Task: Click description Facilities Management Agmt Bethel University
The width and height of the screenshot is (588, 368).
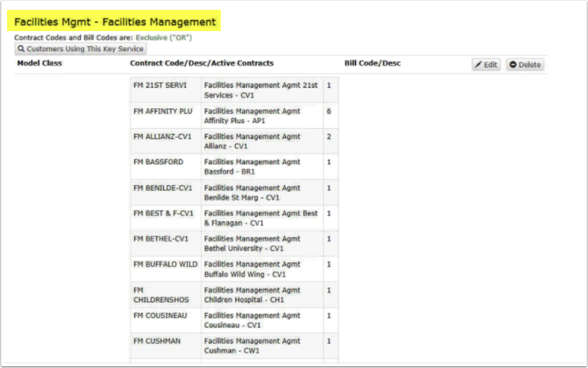Action: point(252,243)
